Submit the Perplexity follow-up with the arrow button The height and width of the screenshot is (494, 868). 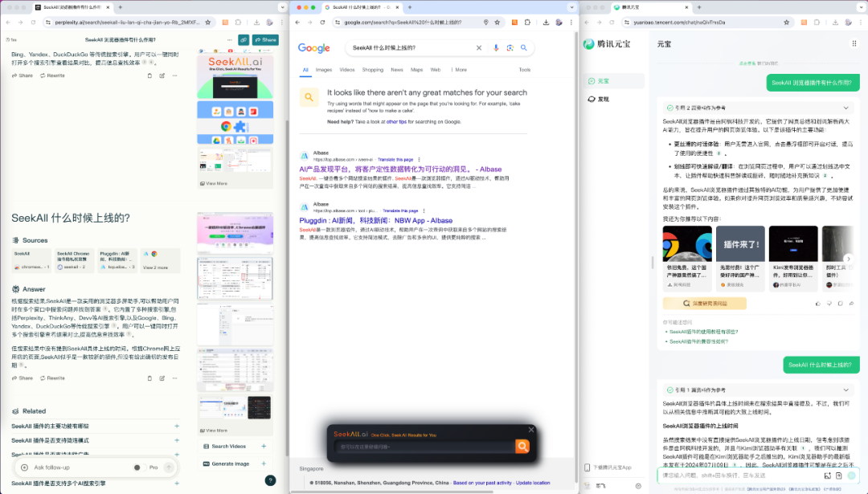click(x=169, y=467)
